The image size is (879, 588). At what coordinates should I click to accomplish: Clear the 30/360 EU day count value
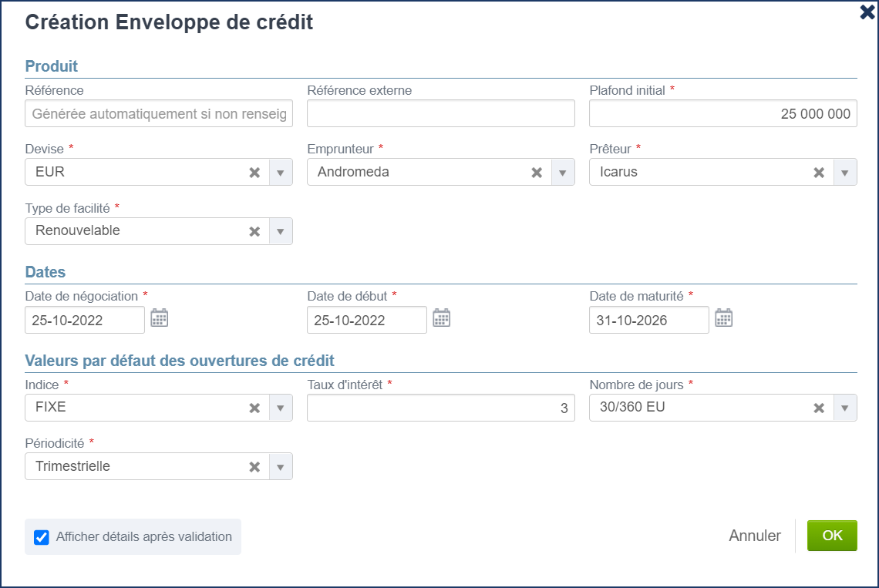(819, 408)
